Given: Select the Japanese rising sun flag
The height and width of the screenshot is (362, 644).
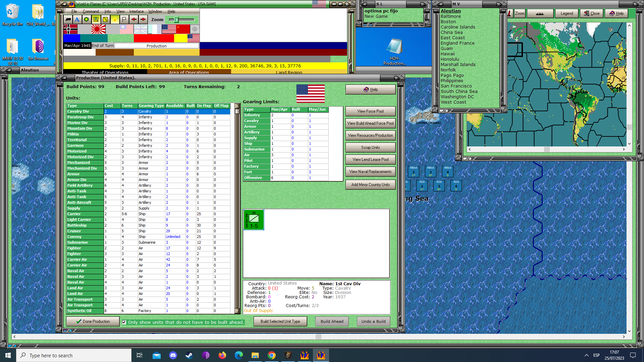Looking at the screenshot, I should pos(98,29).
